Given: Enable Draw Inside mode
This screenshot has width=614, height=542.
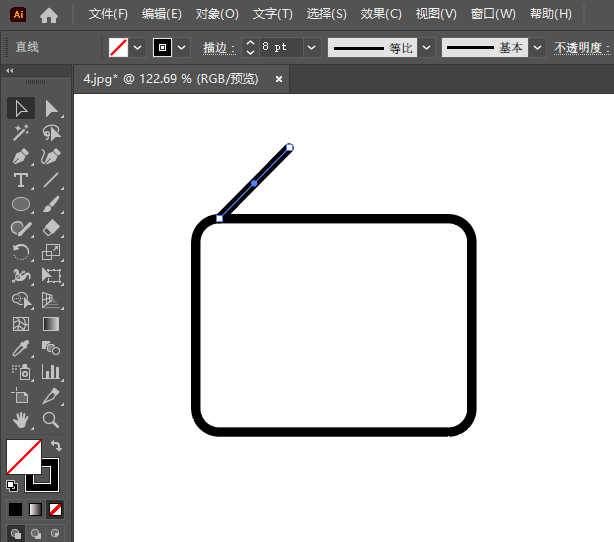Looking at the screenshot, I should click(55, 534).
